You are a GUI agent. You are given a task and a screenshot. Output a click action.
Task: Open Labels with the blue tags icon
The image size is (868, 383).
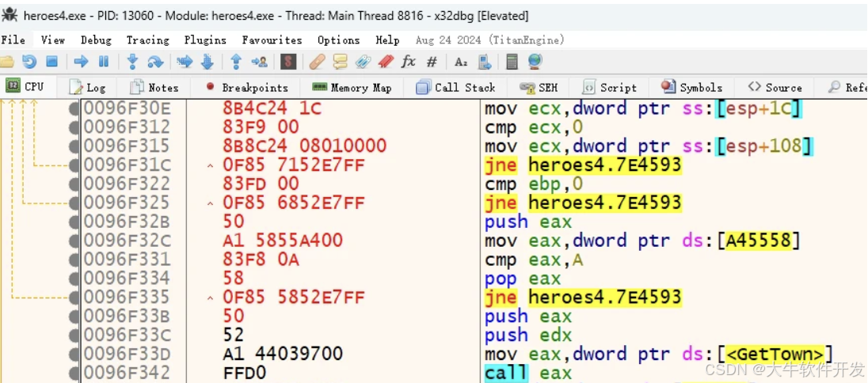pos(363,62)
